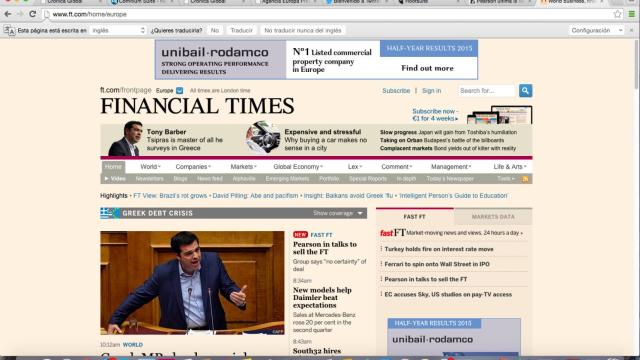Open the RSS feed icon
The width and height of the screenshot is (640, 360).
coord(525,179)
